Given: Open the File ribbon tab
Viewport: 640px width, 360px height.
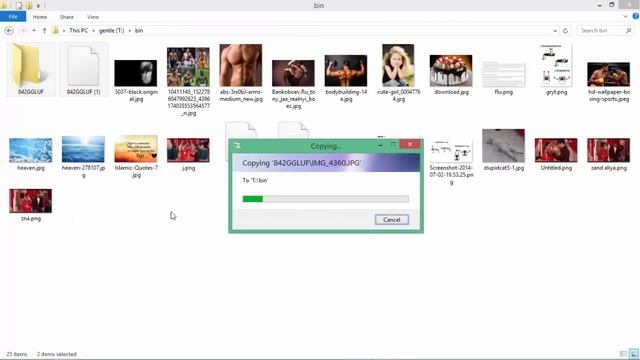Looking at the screenshot, I should click(13, 17).
